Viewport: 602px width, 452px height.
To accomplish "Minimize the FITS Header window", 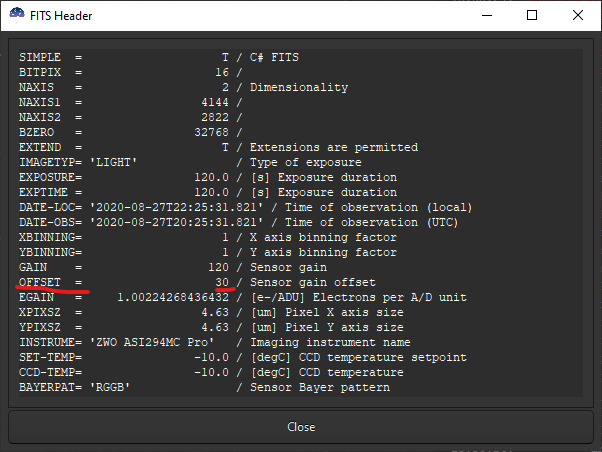I will click(486, 15).
